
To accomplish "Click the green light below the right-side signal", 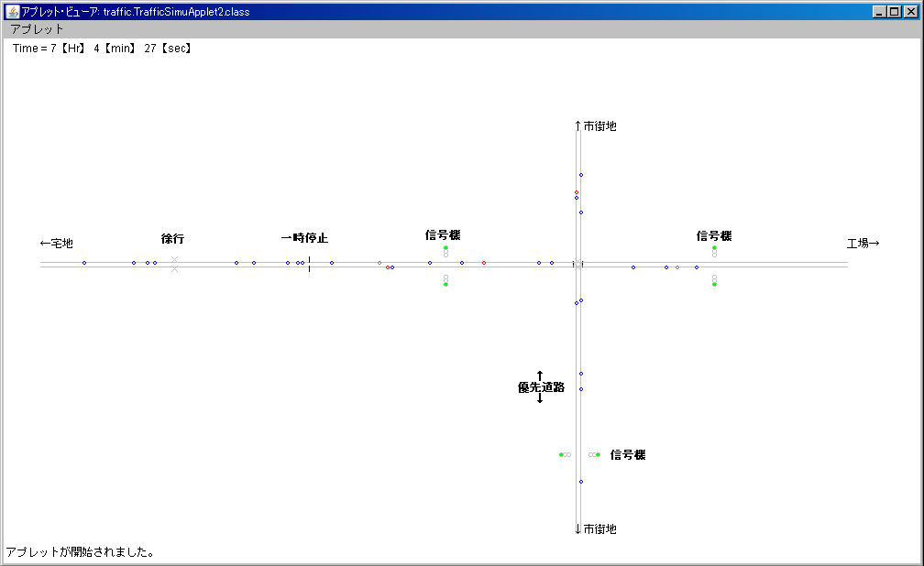I will [714, 285].
